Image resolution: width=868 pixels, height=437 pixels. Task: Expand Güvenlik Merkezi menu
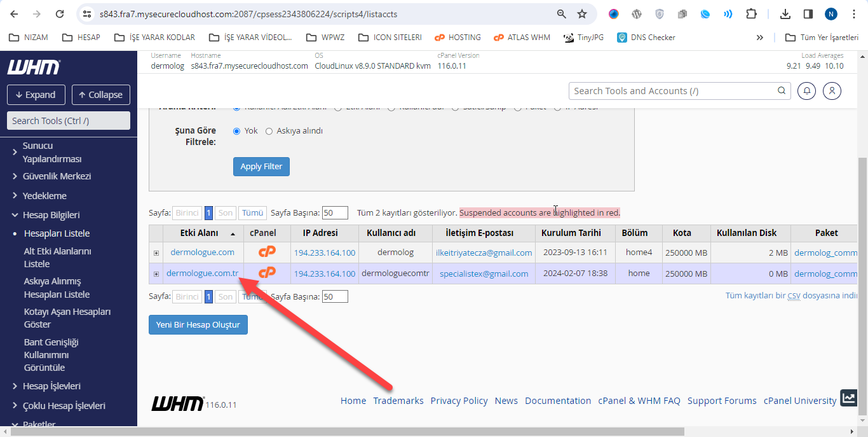(52, 176)
